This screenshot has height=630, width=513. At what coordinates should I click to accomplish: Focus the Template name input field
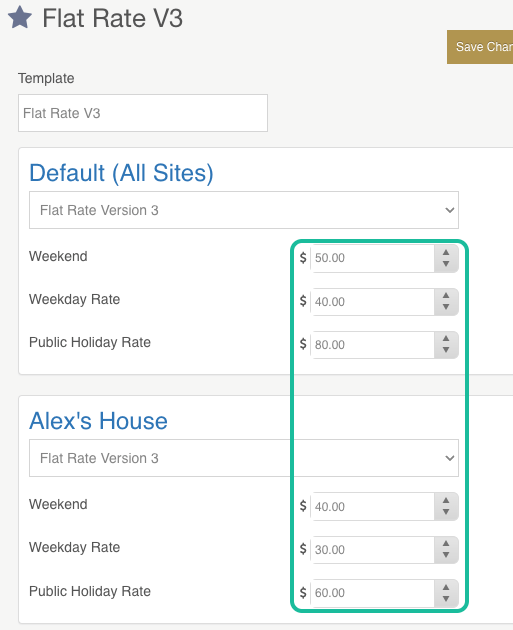point(143,113)
